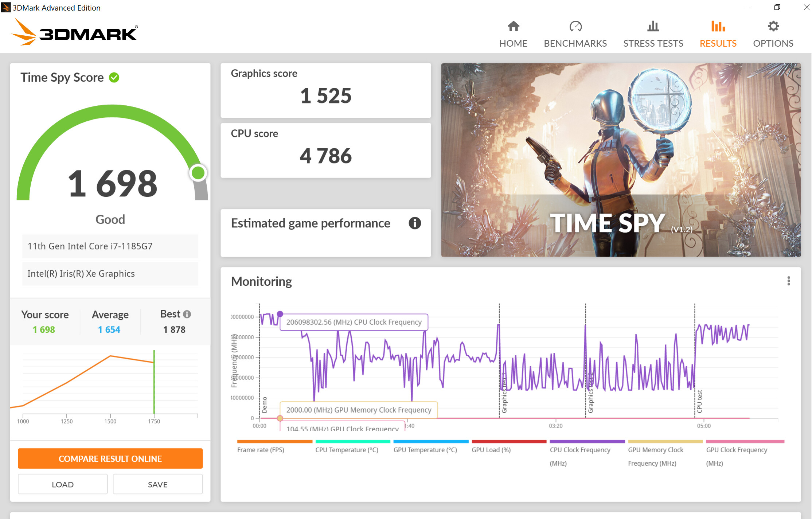Click the green checkmark beside Time Spy Score
The width and height of the screenshot is (812, 519).
click(x=114, y=77)
